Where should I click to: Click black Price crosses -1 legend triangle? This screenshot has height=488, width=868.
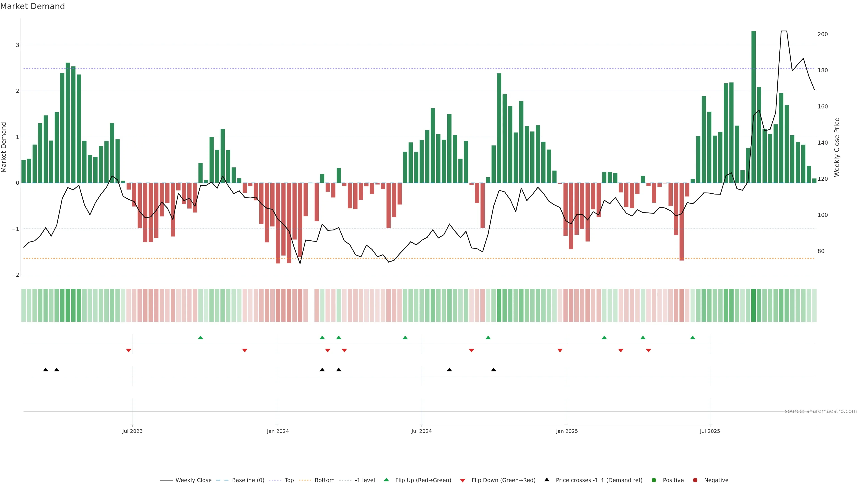pos(547,480)
